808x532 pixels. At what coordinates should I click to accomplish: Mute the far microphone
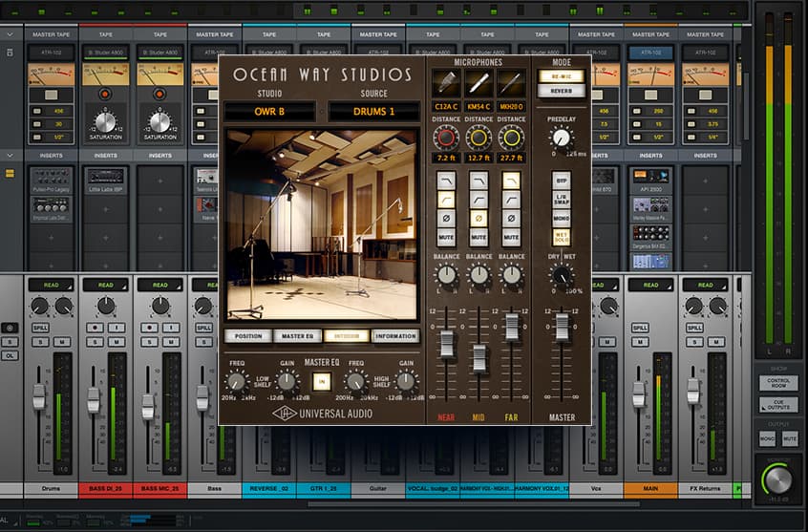pyautogui.click(x=511, y=237)
